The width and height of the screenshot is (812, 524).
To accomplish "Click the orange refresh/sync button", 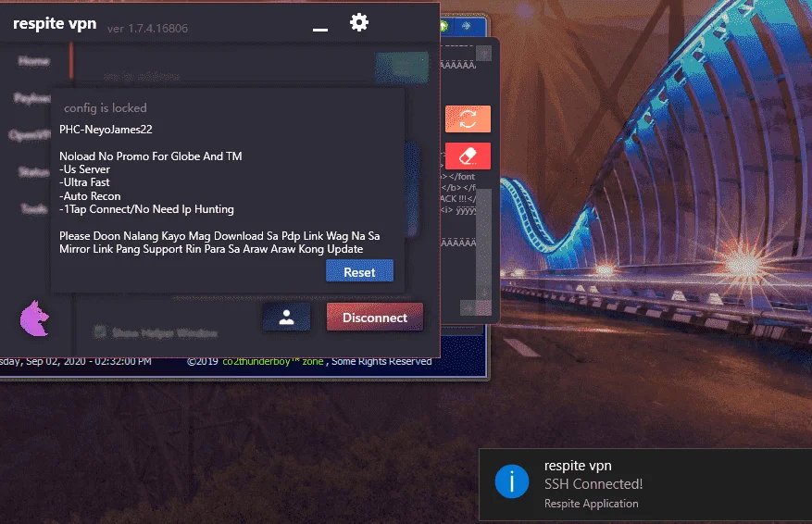I will tap(468, 119).
